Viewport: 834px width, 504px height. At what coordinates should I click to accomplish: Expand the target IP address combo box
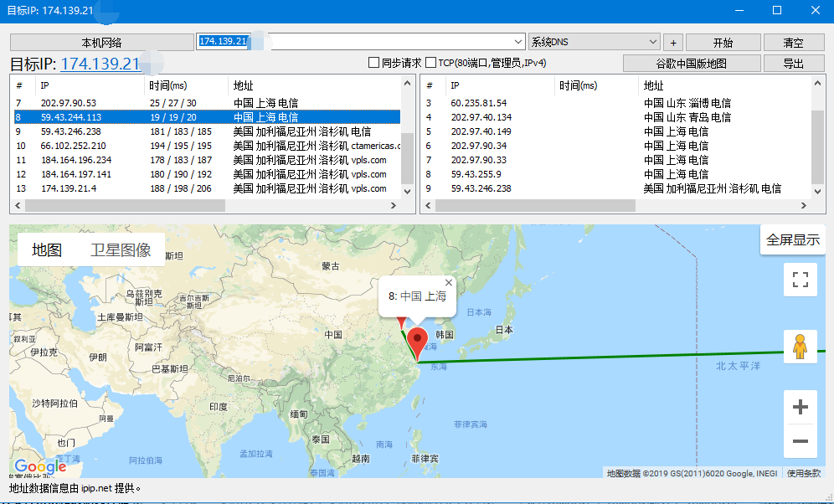click(x=518, y=42)
